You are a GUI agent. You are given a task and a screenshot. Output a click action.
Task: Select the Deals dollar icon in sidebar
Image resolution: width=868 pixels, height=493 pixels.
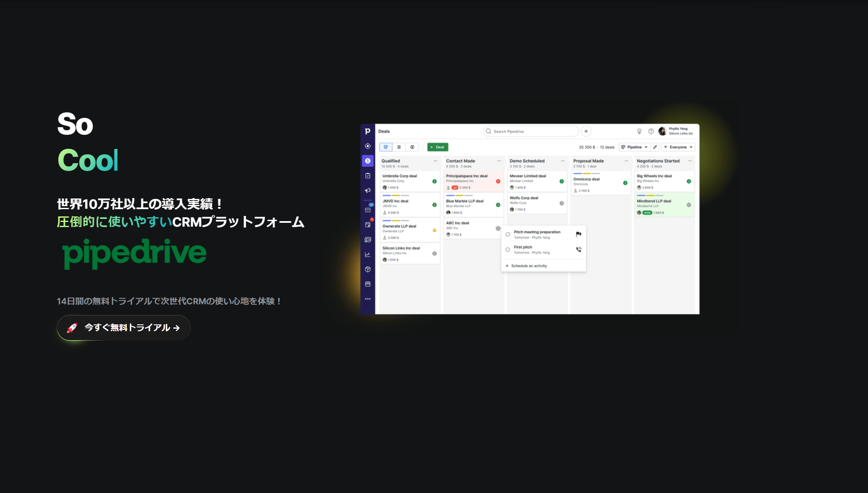[x=367, y=161]
